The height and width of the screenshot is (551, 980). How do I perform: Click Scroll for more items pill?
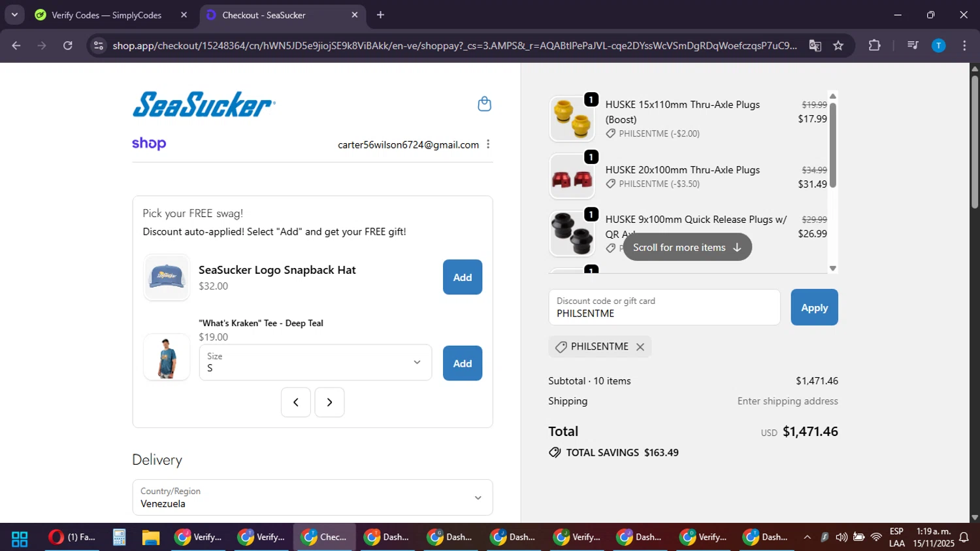coord(687,247)
